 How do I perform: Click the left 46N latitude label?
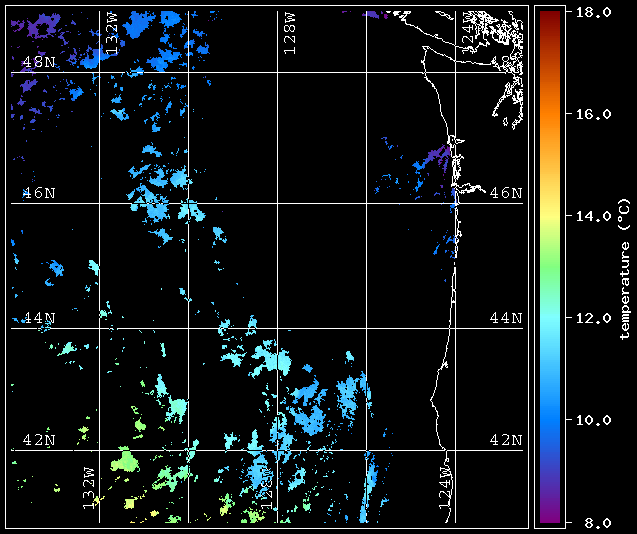tap(39, 193)
